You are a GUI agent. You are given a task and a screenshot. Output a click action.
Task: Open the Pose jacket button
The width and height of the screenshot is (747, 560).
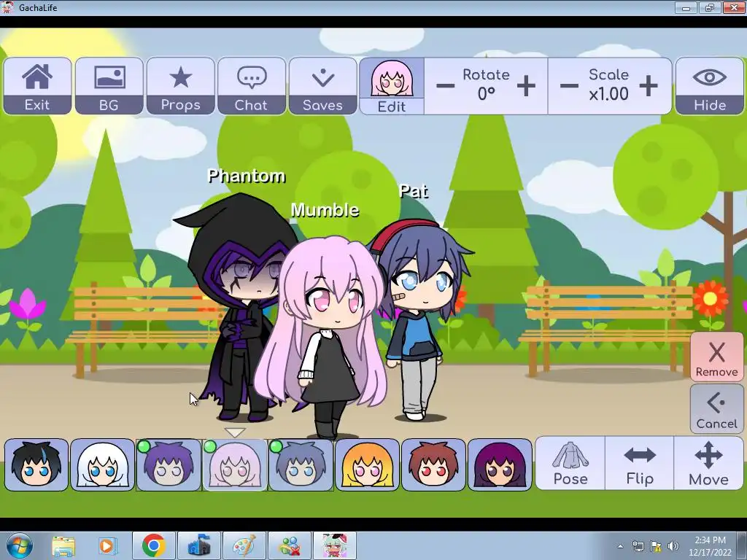click(x=570, y=463)
